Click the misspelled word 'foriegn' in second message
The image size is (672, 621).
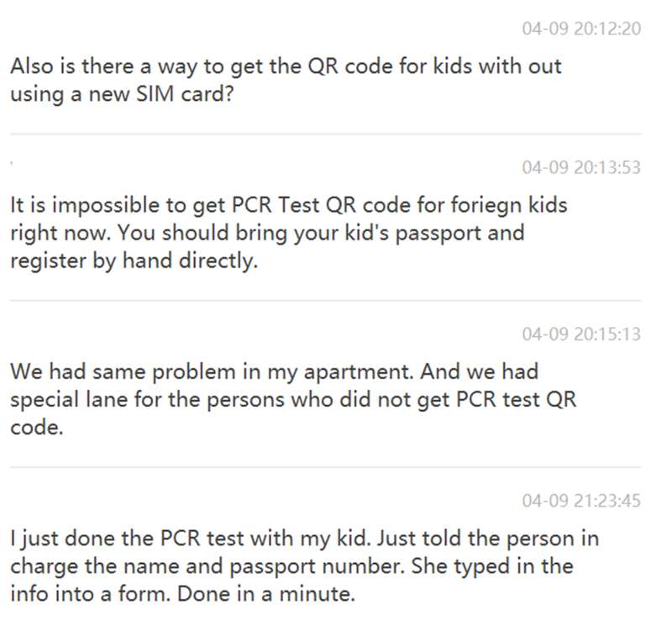(486, 205)
